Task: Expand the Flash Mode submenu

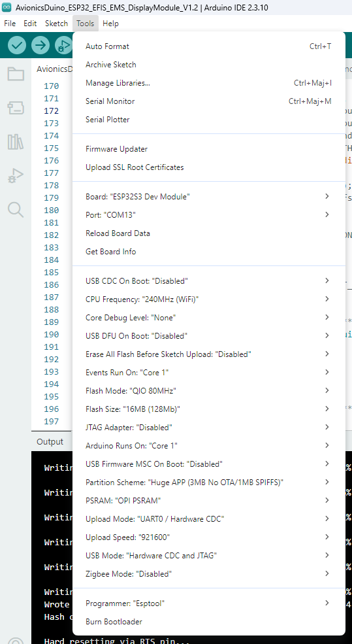Action: point(209,390)
